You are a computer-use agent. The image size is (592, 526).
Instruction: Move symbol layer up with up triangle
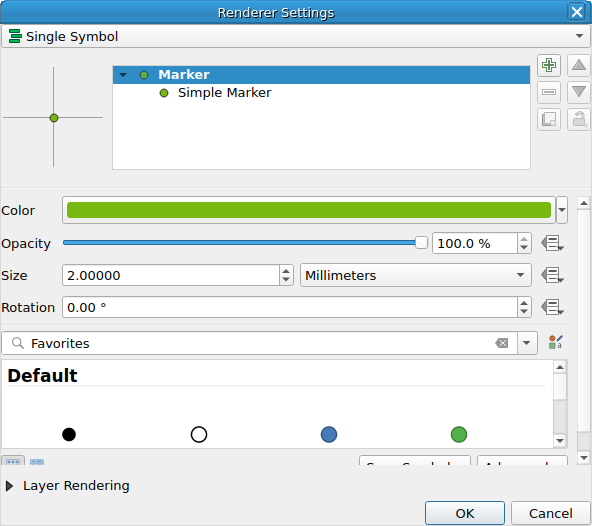point(579,65)
